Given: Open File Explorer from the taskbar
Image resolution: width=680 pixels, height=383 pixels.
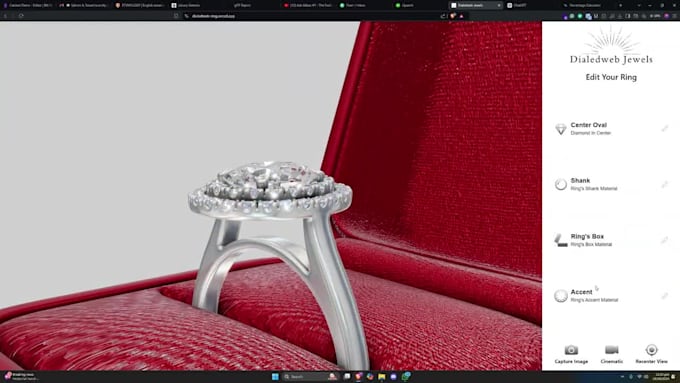Looking at the screenshot, I should pyautogui.click(x=382, y=376).
